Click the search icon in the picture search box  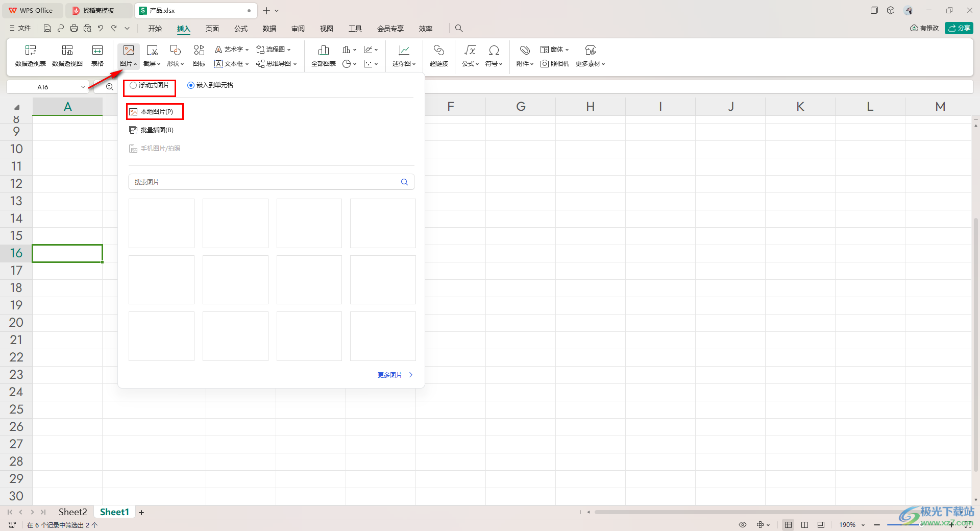point(404,182)
